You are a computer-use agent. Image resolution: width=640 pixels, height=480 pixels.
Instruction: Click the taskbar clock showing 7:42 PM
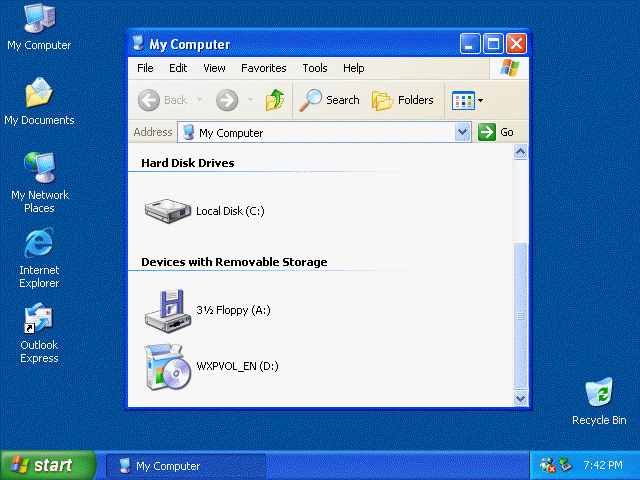(603, 465)
